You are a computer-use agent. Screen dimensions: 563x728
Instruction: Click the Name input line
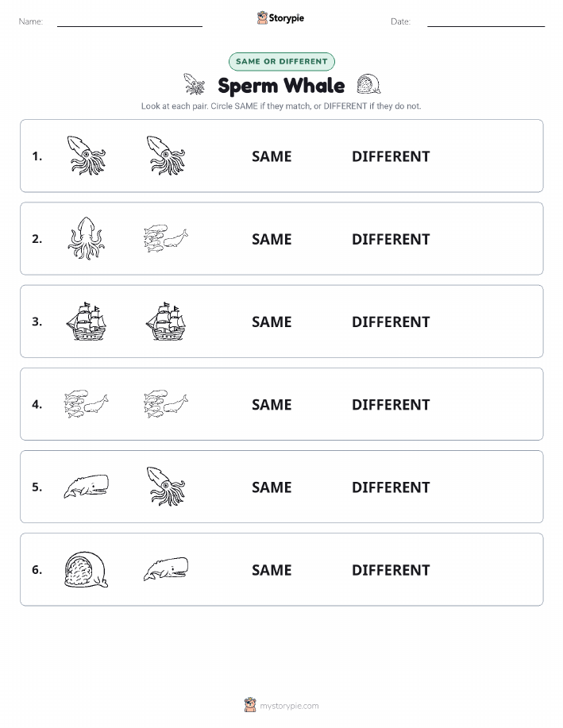point(129,22)
